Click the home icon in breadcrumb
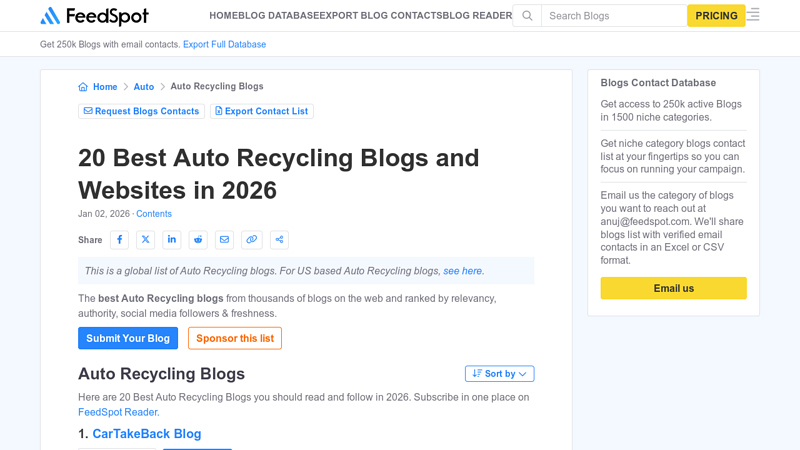The image size is (800, 450). click(x=83, y=87)
